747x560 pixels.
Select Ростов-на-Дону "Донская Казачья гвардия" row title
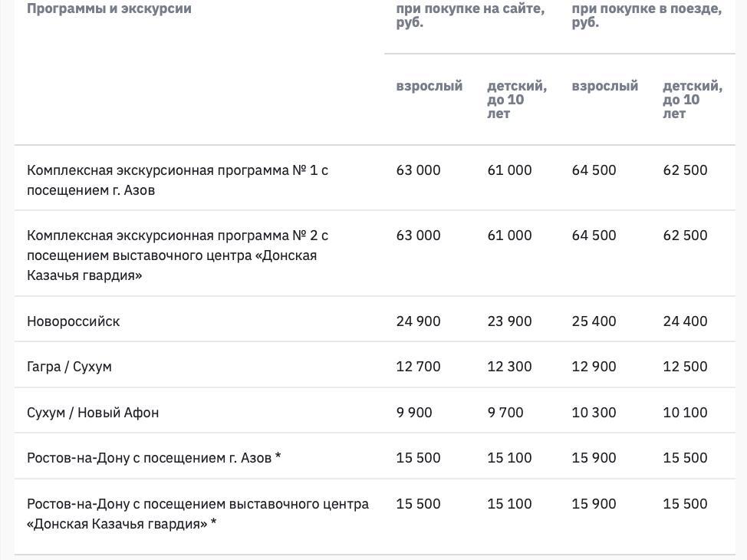click(x=197, y=513)
